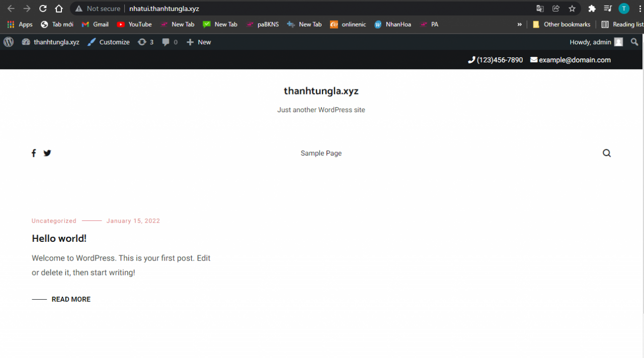Expand hidden bookmarks chevron
644x358 pixels.
coord(520,24)
